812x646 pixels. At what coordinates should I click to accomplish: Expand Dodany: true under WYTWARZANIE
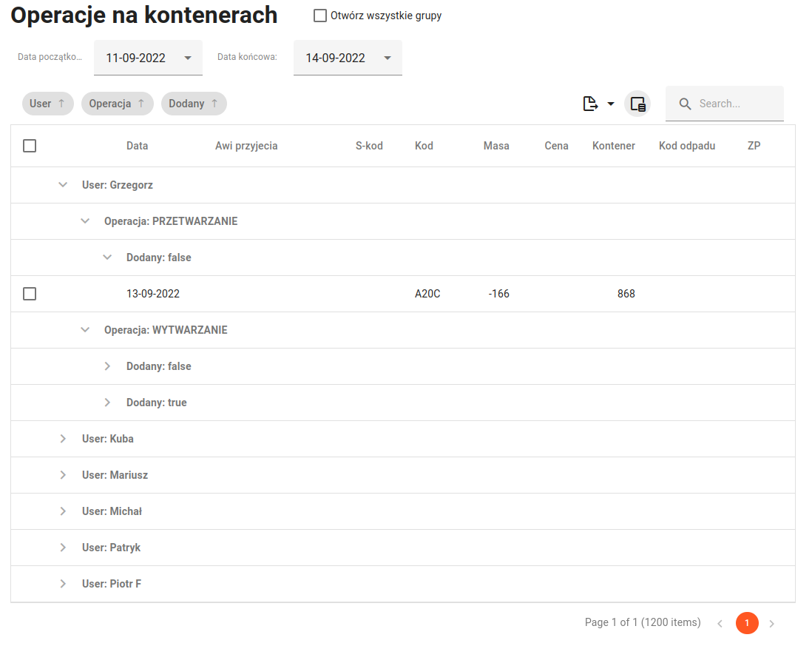click(x=107, y=403)
